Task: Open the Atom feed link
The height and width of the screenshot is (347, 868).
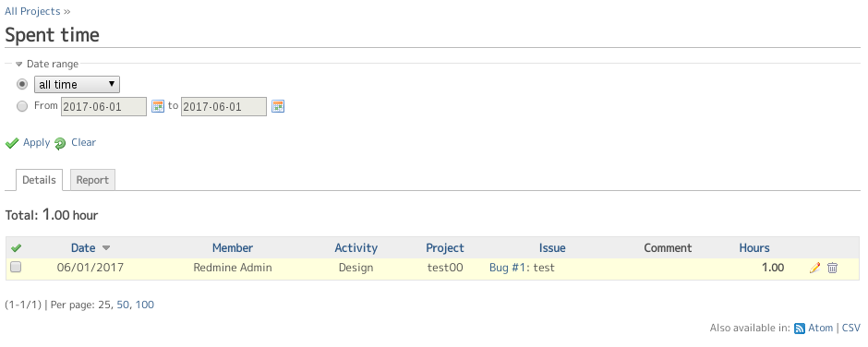Action: tap(820, 328)
